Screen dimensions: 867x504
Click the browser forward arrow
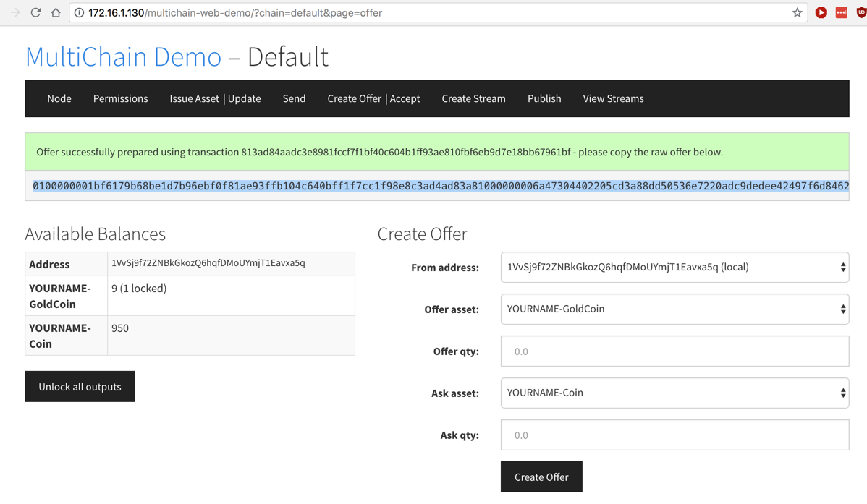click(15, 12)
